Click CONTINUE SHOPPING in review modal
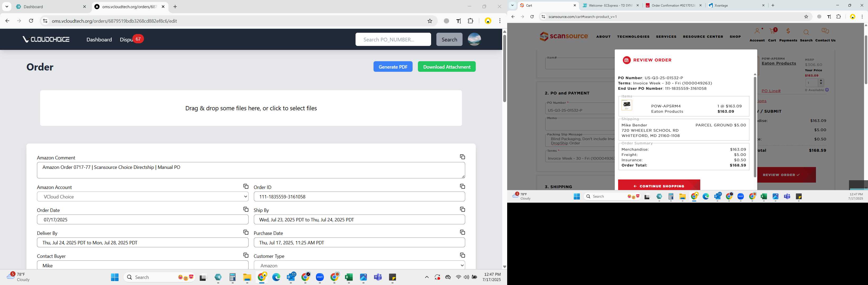868x285 pixels. [659, 185]
